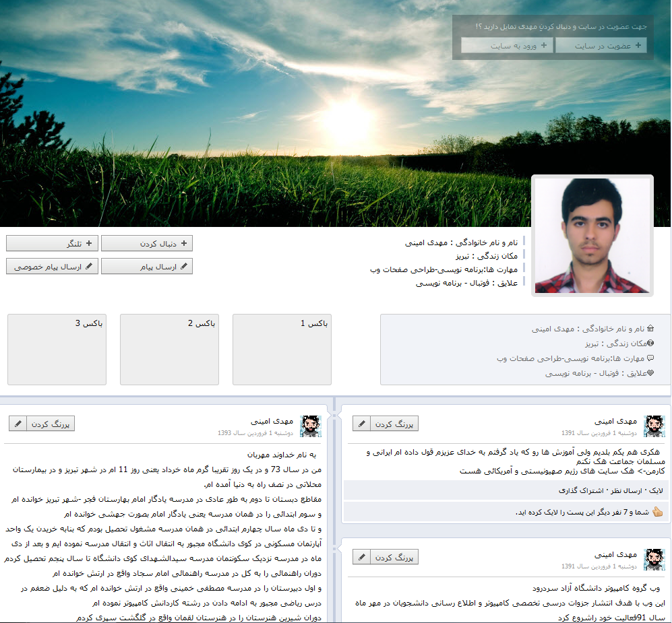Click the اشتراک گذاری share link
Screen dimensions: 672x623
pyautogui.click(x=583, y=490)
